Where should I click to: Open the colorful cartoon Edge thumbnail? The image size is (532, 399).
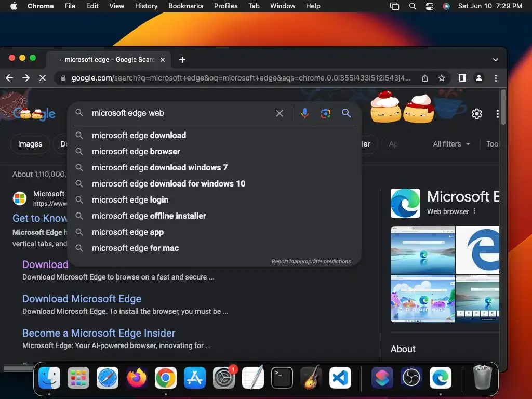point(422,299)
